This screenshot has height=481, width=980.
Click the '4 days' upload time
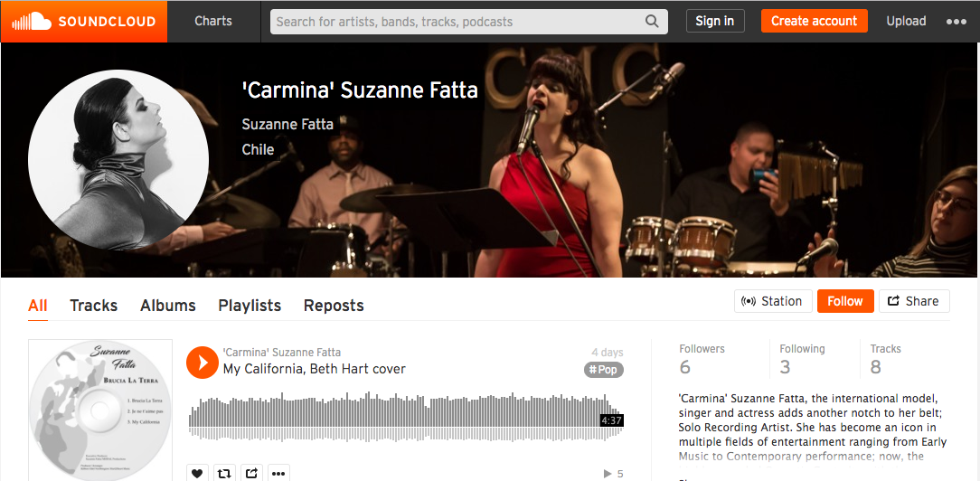pos(608,353)
